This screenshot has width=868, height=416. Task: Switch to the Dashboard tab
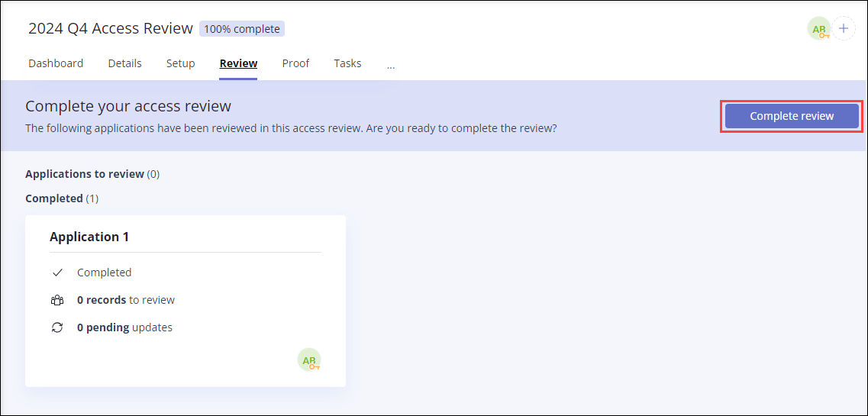click(56, 63)
